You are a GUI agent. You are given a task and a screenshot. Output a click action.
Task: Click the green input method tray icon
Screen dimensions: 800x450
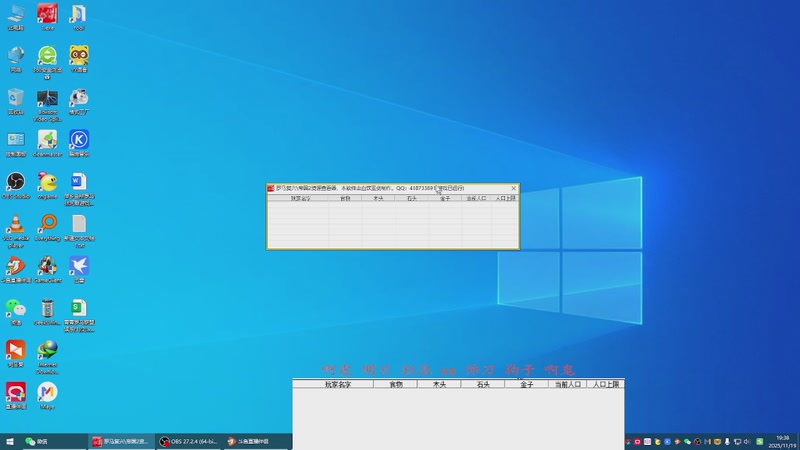pos(760,442)
